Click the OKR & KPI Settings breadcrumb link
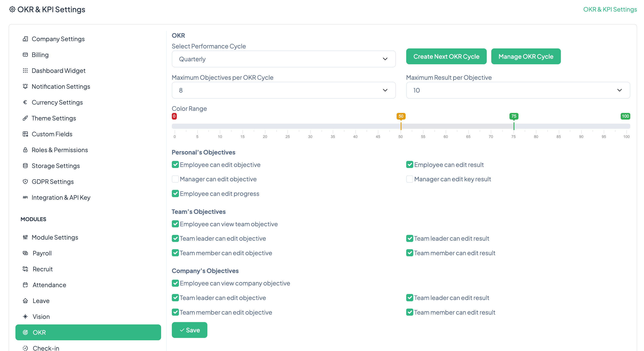 (x=610, y=9)
